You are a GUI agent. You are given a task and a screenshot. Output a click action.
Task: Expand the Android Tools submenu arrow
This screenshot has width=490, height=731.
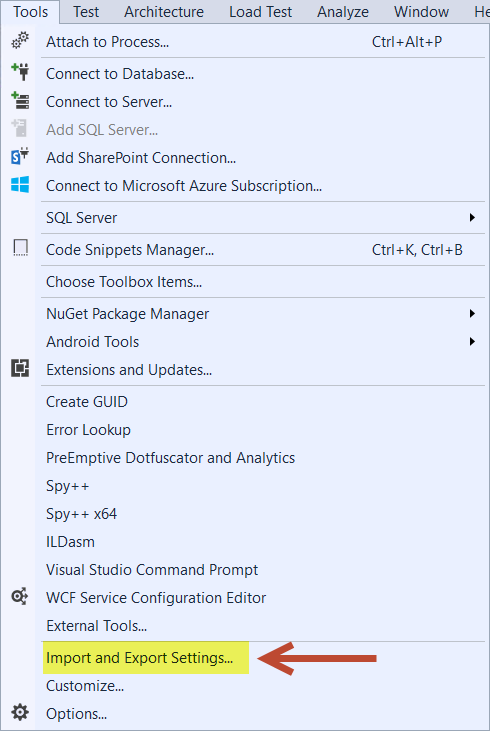[472, 342]
